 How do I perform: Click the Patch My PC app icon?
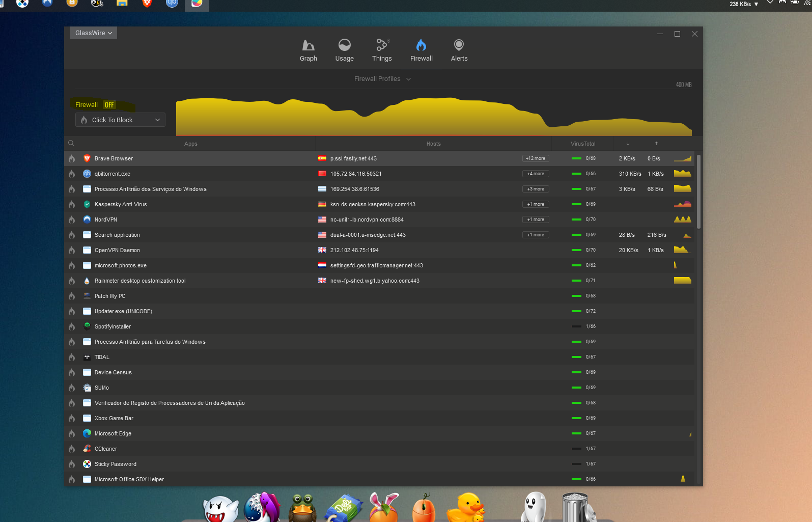point(87,296)
